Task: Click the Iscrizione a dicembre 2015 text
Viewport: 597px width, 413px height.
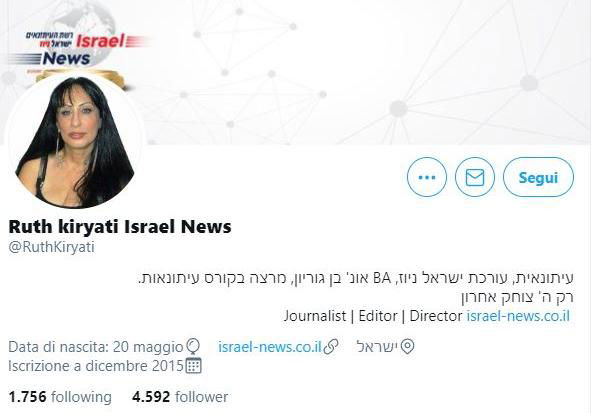Action: pos(96,365)
